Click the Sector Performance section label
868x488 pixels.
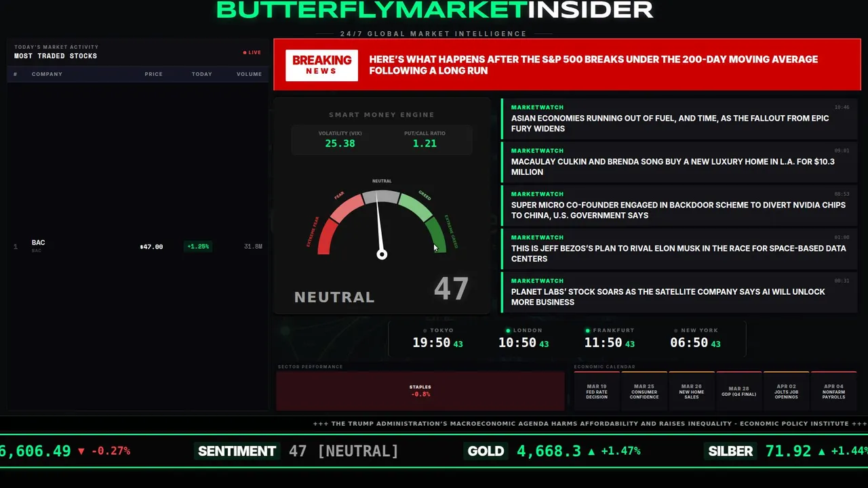(x=310, y=367)
